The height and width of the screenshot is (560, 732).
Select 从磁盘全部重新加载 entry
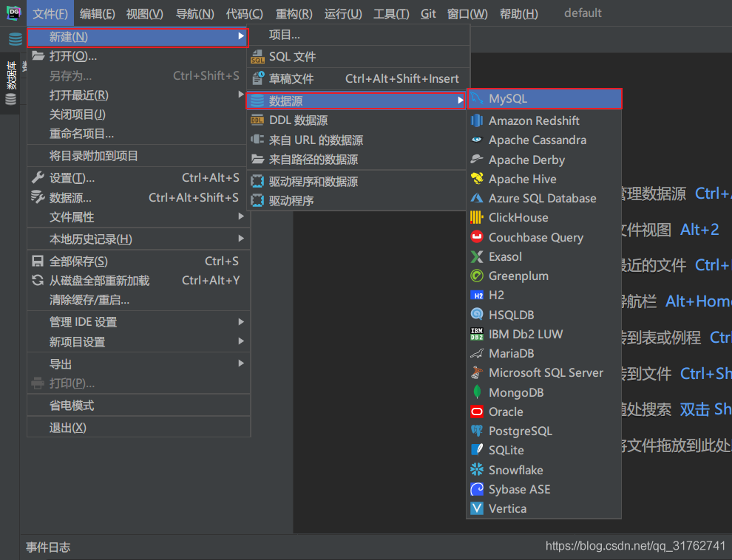[x=139, y=281]
